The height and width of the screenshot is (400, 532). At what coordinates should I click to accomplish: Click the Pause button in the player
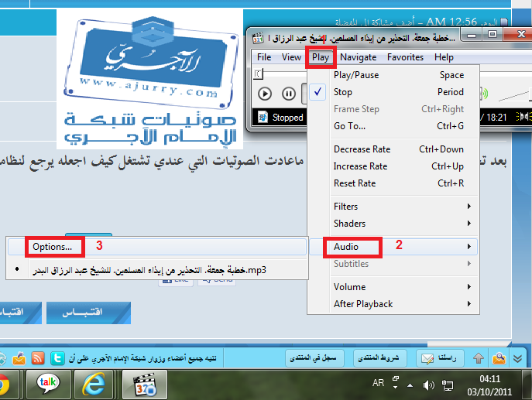pyautogui.click(x=288, y=94)
